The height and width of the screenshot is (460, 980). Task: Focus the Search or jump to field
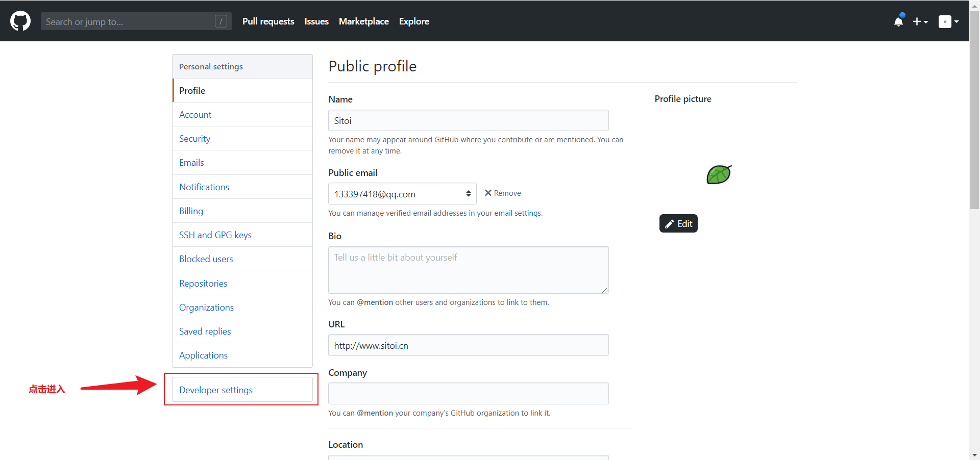click(136, 21)
